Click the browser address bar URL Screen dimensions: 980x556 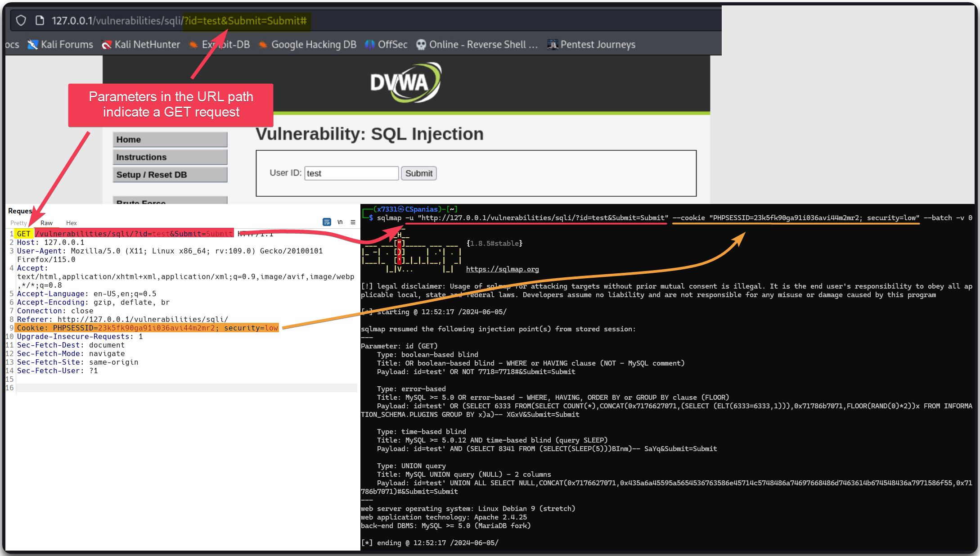click(x=179, y=21)
